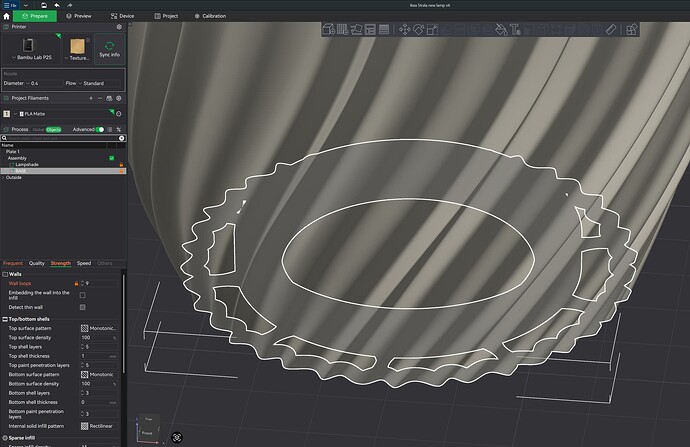The width and height of the screenshot is (690, 447).
Task: Toggle the Advanced settings switch
Action: 100,129
